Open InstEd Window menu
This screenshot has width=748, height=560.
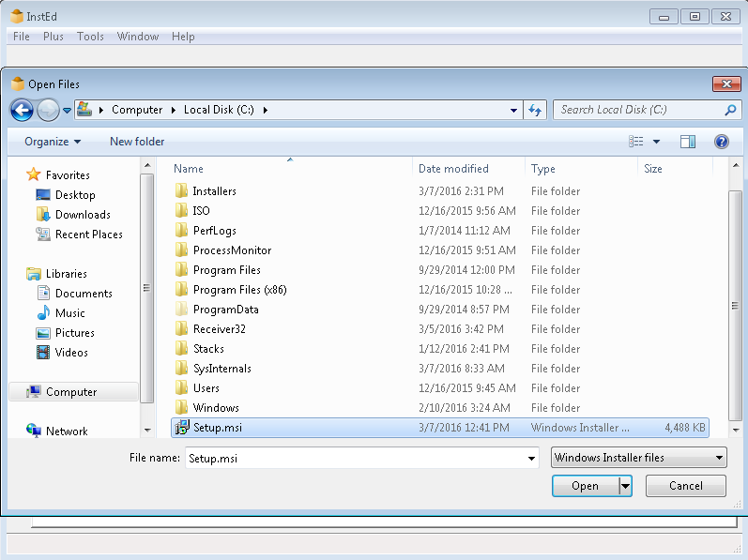137,37
